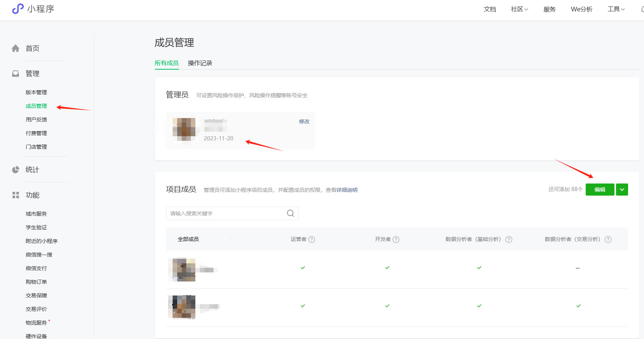The height and width of the screenshot is (339, 644).
Task: Click the help icon next to 运营者
Action: (x=312, y=239)
